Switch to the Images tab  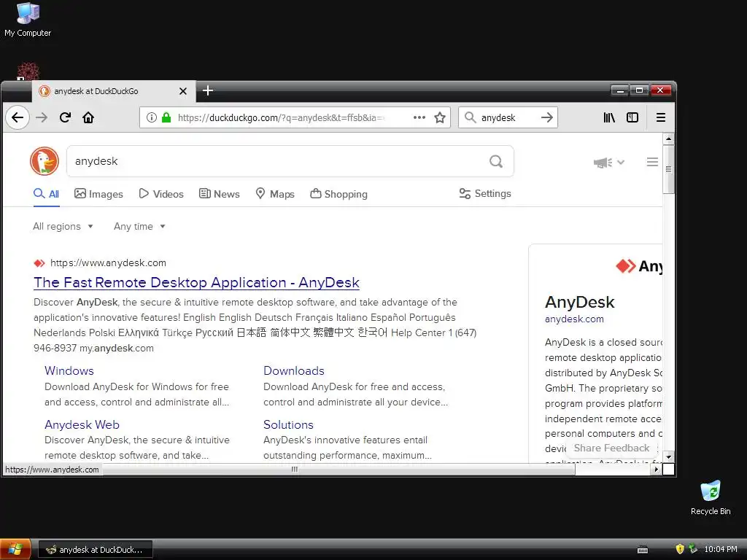tap(98, 194)
